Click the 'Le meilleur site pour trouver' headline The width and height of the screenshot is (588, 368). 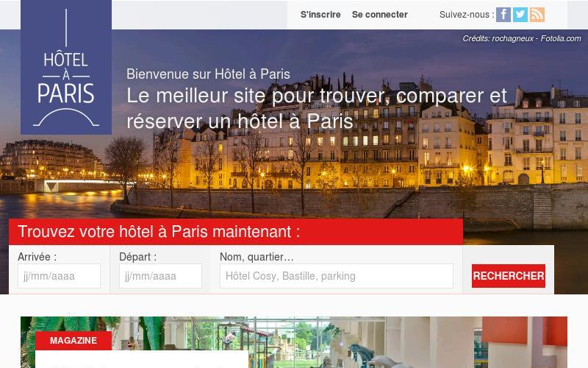[317, 108]
